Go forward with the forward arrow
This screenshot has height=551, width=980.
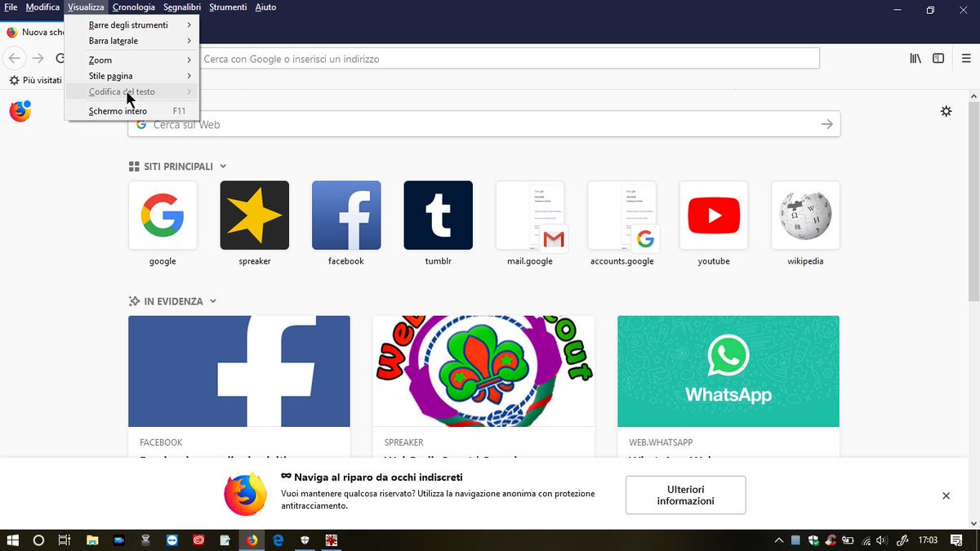38,59
